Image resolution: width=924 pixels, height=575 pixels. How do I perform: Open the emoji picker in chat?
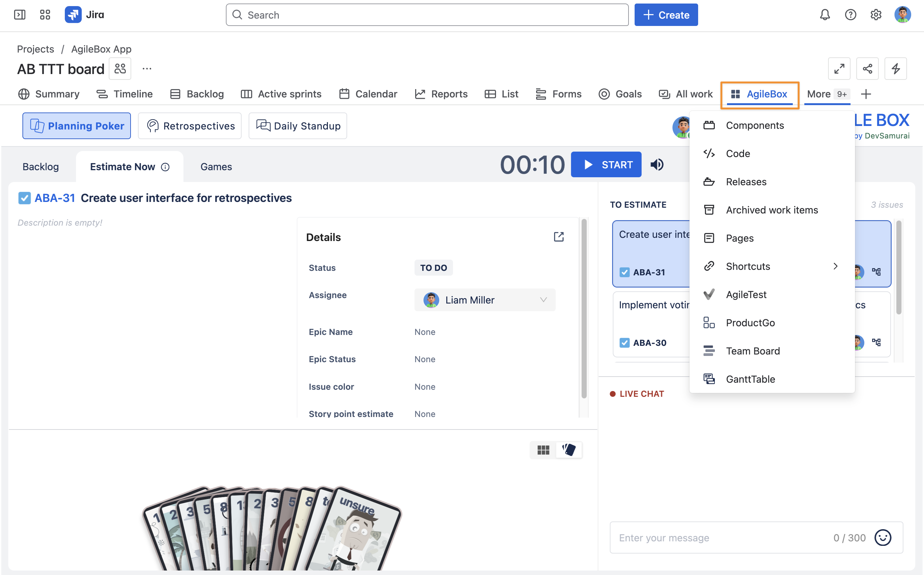point(883,537)
